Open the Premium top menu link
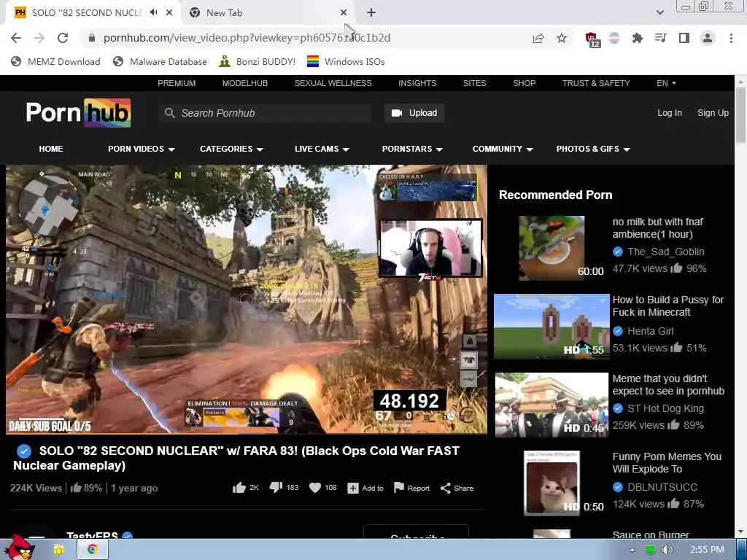 pos(177,83)
